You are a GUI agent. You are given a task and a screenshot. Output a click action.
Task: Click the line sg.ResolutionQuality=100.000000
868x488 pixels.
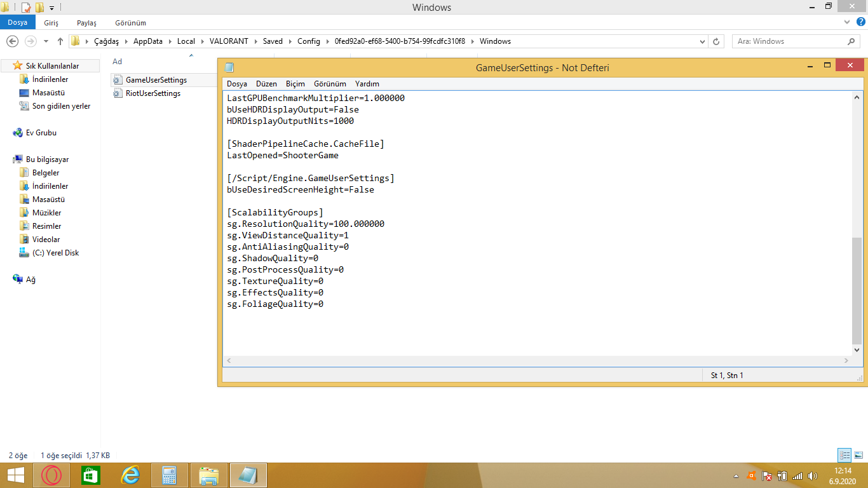click(306, 224)
